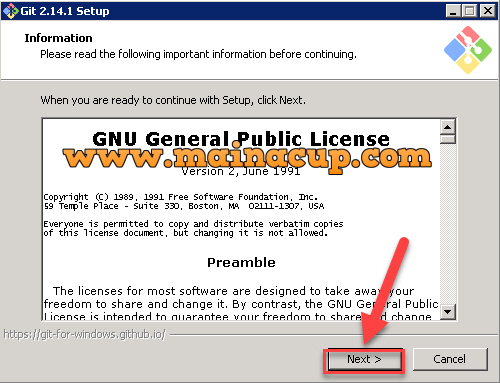The image size is (500, 383).
Task: Click the license scrollbar down arrow
Action: coord(448,312)
